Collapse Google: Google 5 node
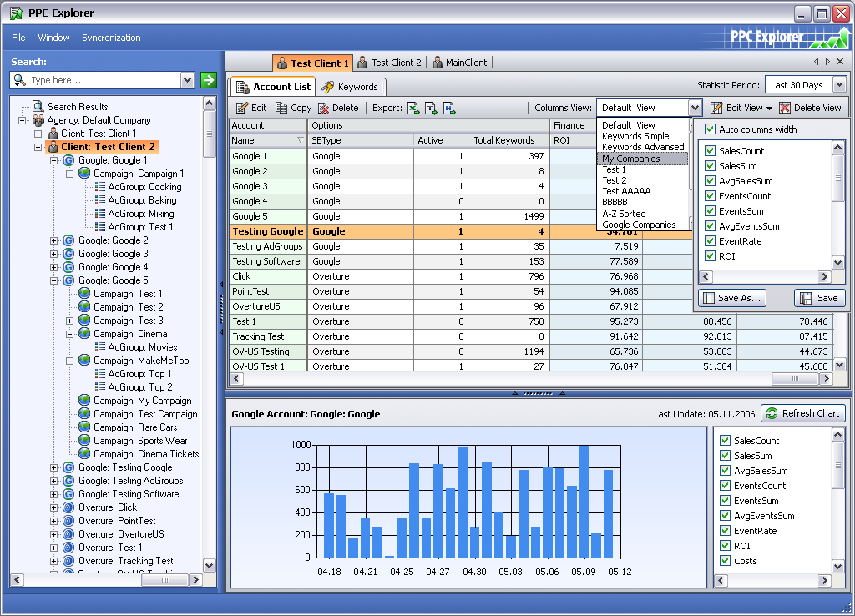 [x=53, y=280]
